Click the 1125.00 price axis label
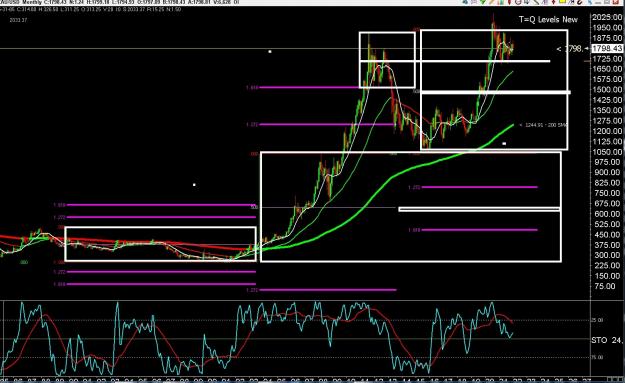 (x=607, y=141)
